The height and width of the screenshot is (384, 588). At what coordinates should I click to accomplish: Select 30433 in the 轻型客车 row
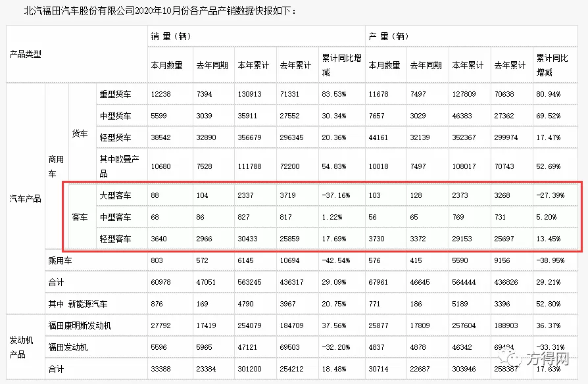(247, 239)
